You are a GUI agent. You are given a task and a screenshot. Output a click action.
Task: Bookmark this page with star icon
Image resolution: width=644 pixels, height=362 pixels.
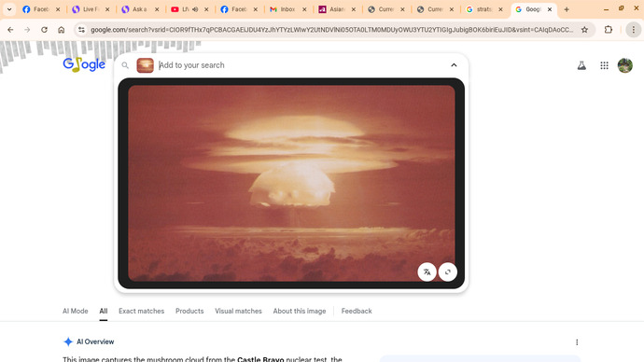click(584, 30)
